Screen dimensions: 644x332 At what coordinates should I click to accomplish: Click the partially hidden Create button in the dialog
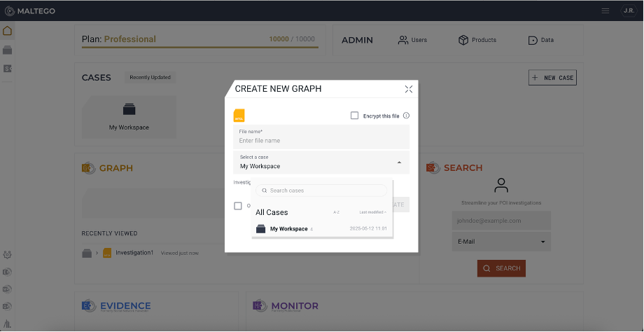point(401,205)
